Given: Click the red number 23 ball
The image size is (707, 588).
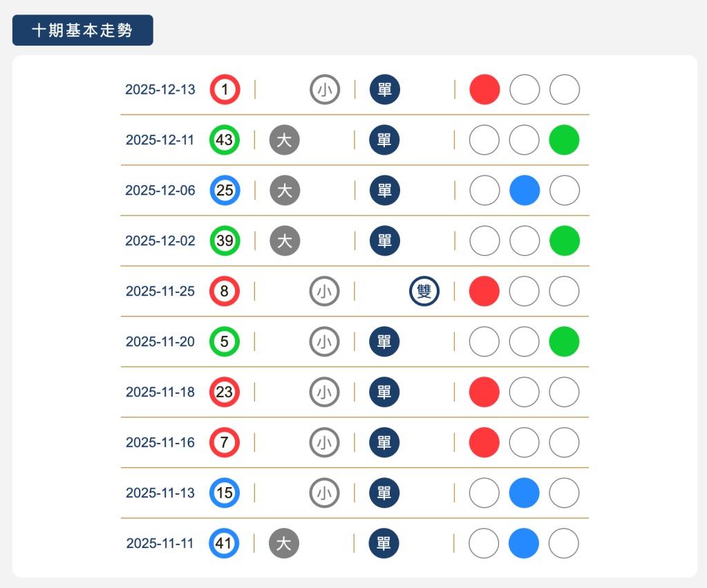Looking at the screenshot, I should tap(225, 392).
